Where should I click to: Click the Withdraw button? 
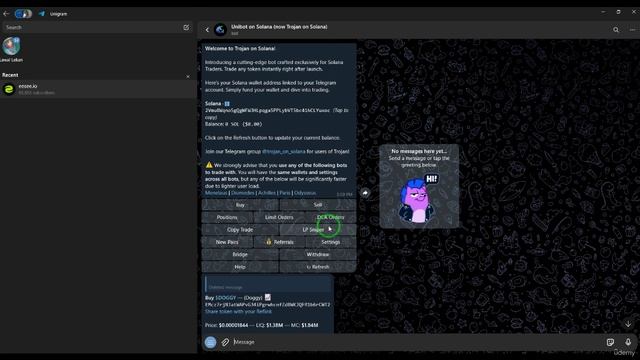click(x=318, y=254)
